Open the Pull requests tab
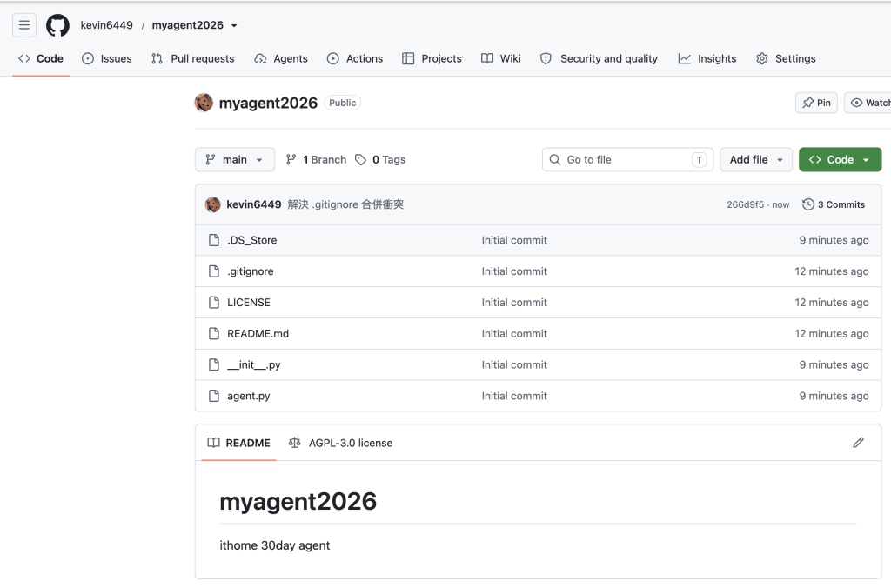This screenshot has height=588, width=891. coord(192,58)
